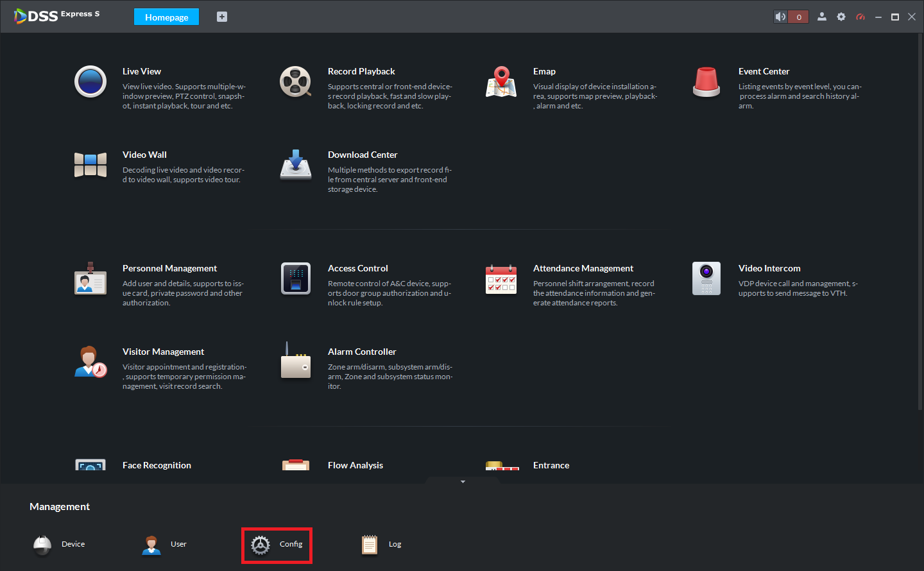Open the Emap map pin icon
Image resolution: width=924 pixels, height=571 pixels.
click(x=501, y=81)
